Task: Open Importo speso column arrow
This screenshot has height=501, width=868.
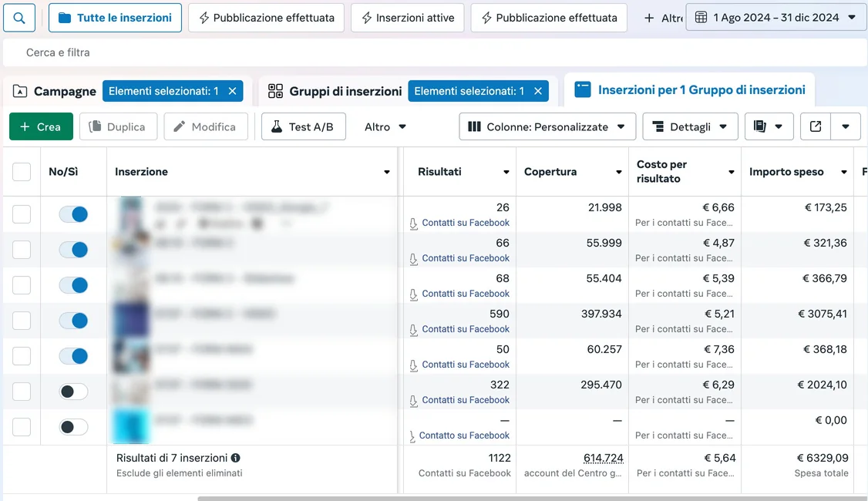Action: pos(844,172)
